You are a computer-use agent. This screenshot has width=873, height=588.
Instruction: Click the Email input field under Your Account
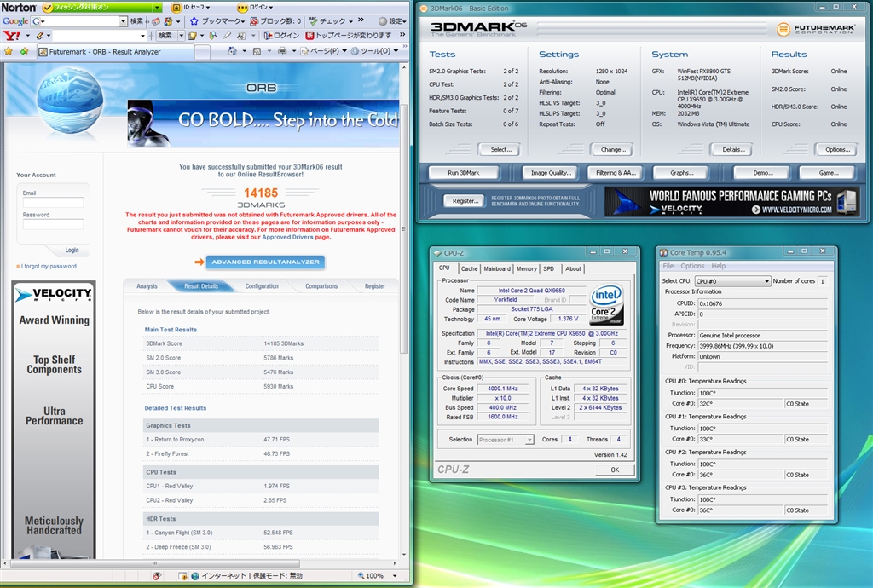tap(53, 203)
